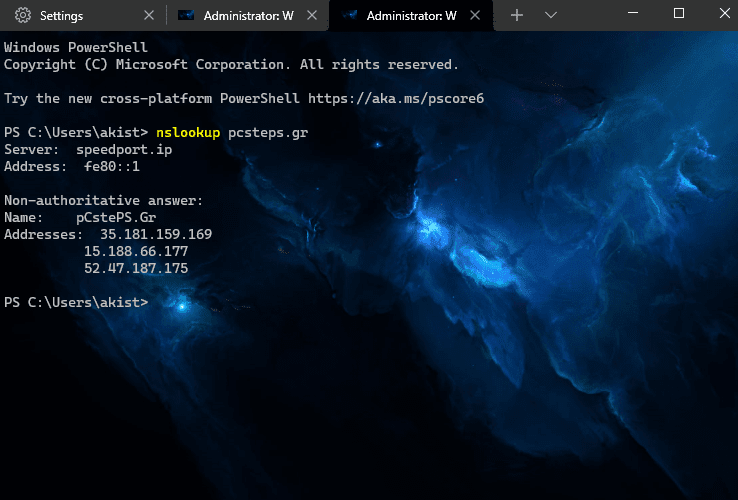Viewport: 738px width, 500px height.
Task: Open a new tab with plus button
Action: (x=517, y=16)
